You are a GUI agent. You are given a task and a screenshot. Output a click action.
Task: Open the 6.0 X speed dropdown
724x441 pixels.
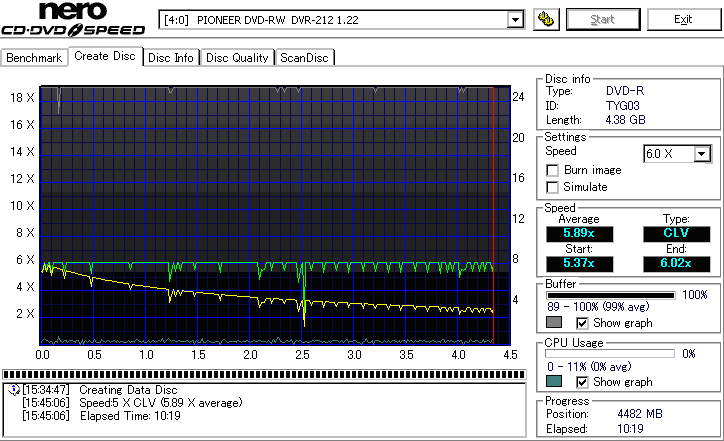702,153
